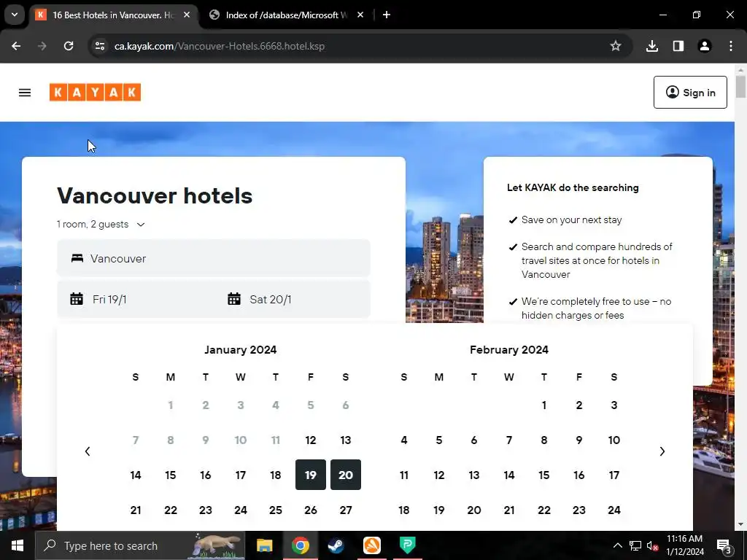
Task: Select highlighted January 19
Action: 311,475
